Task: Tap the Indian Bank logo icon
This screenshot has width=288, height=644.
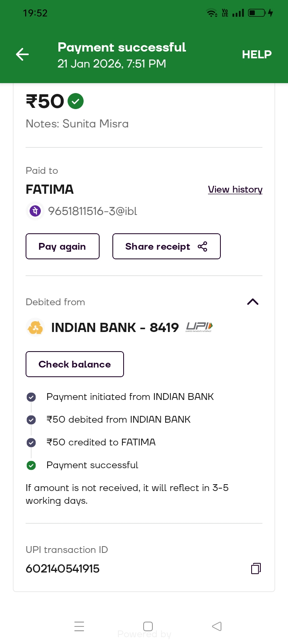Action: (x=35, y=328)
